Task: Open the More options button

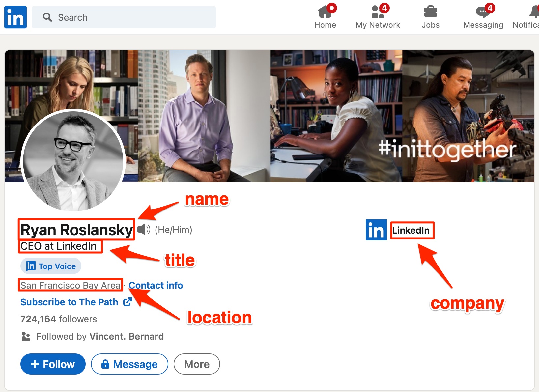Action: [197, 364]
